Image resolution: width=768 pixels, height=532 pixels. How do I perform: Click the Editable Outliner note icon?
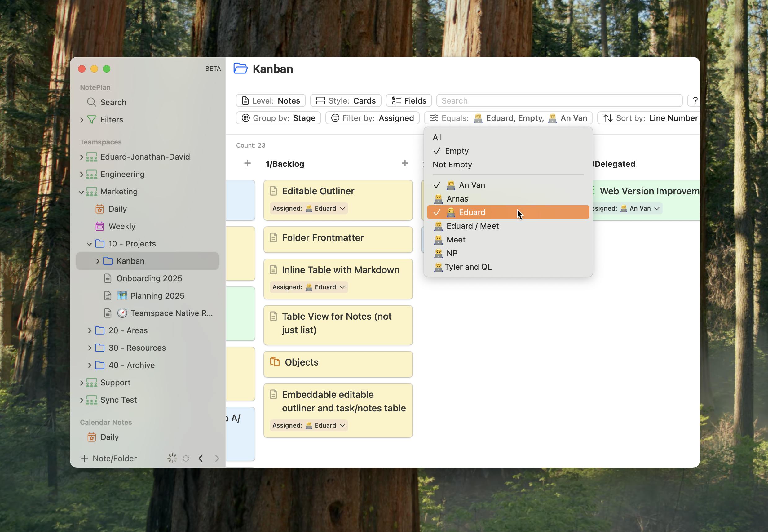(x=273, y=191)
